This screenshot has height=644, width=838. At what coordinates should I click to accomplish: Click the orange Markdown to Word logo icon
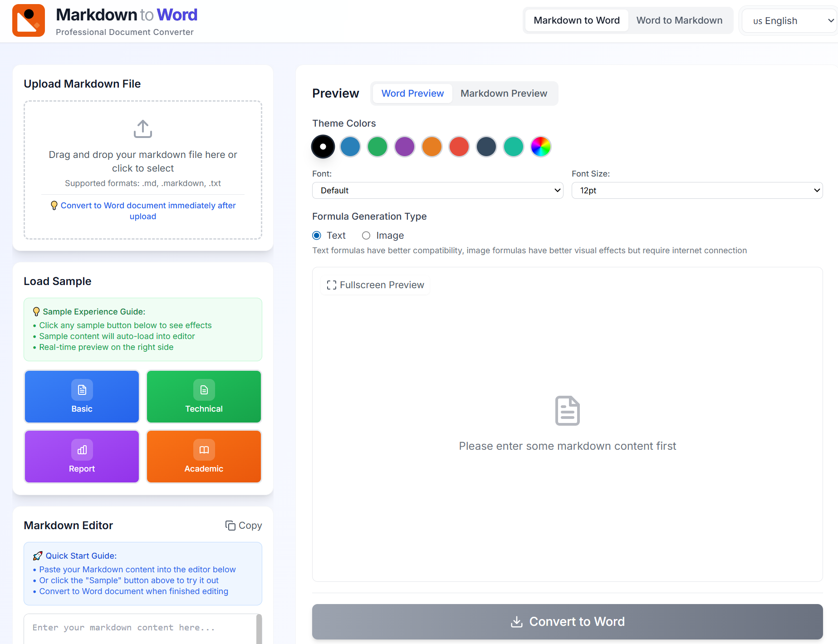(x=29, y=20)
